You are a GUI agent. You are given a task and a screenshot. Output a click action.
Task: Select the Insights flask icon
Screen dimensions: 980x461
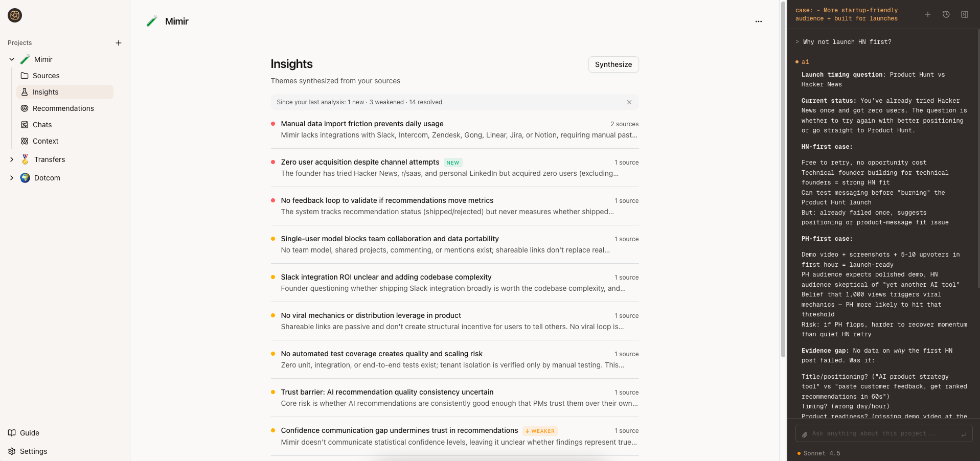(24, 92)
